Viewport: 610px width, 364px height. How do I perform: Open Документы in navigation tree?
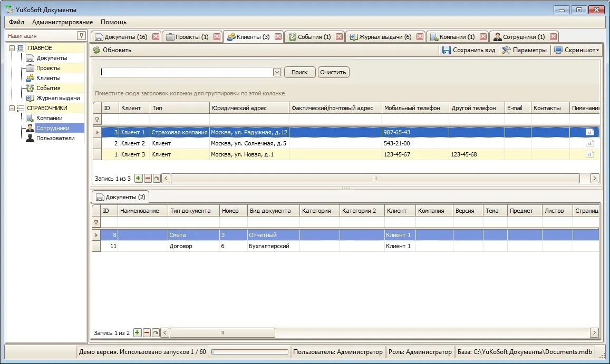(x=52, y=58)
